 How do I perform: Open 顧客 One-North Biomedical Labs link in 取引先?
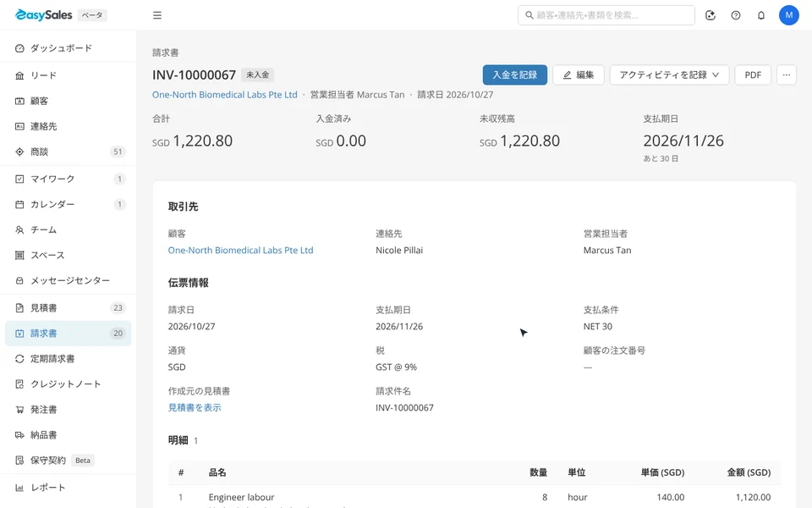point(240,251)
